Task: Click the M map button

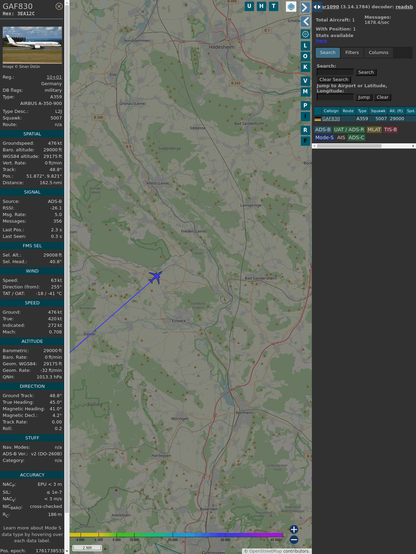Action: coord(305,92)
